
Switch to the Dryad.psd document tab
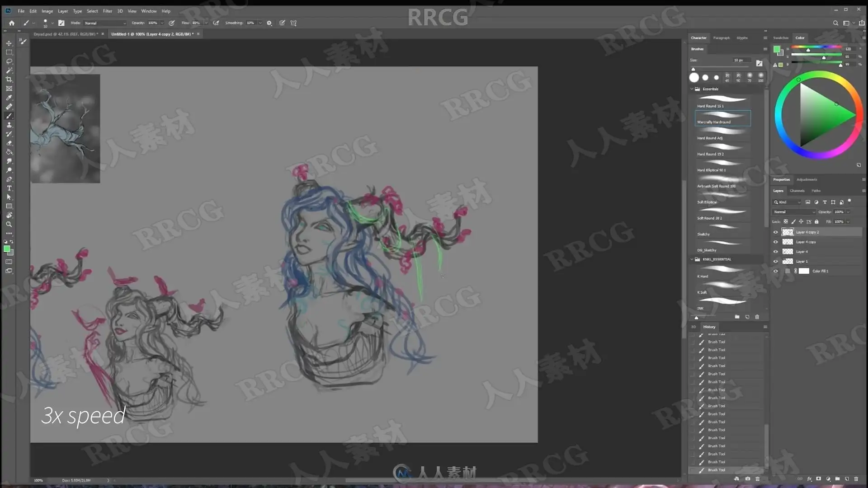65,34
